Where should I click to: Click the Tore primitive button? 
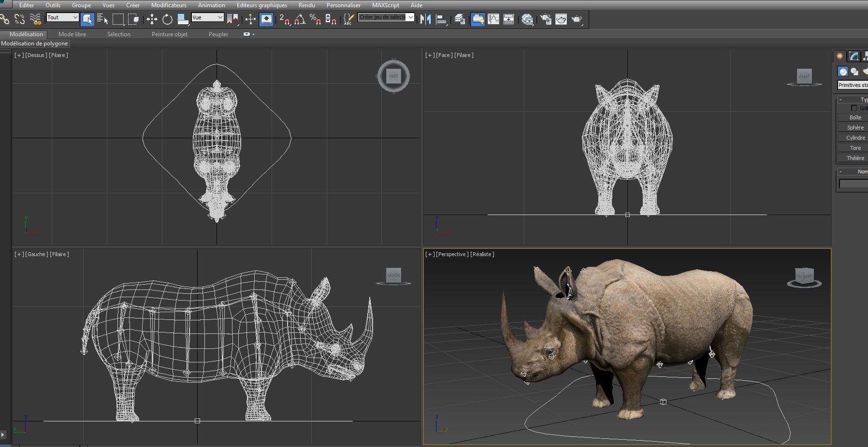(854, 148)
